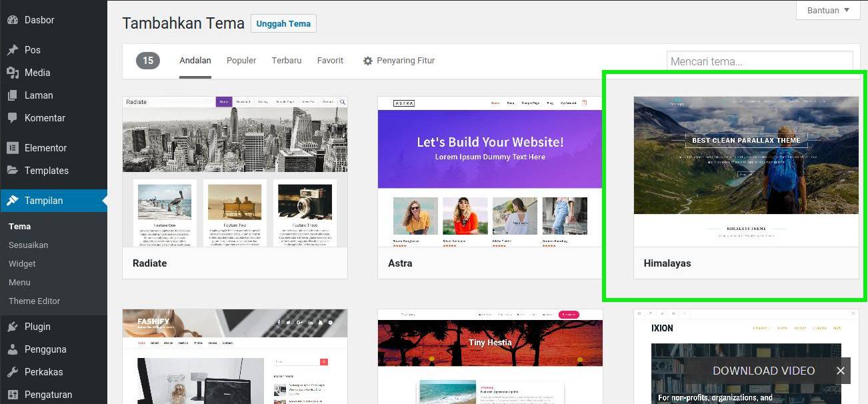Click the Pengguna user icon

[13, 349]
